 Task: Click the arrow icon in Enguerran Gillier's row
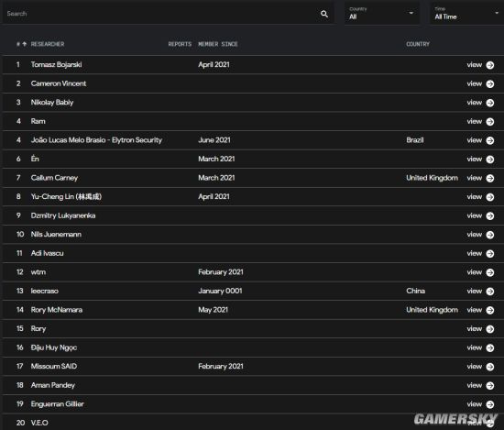click(x=490, y=404)
